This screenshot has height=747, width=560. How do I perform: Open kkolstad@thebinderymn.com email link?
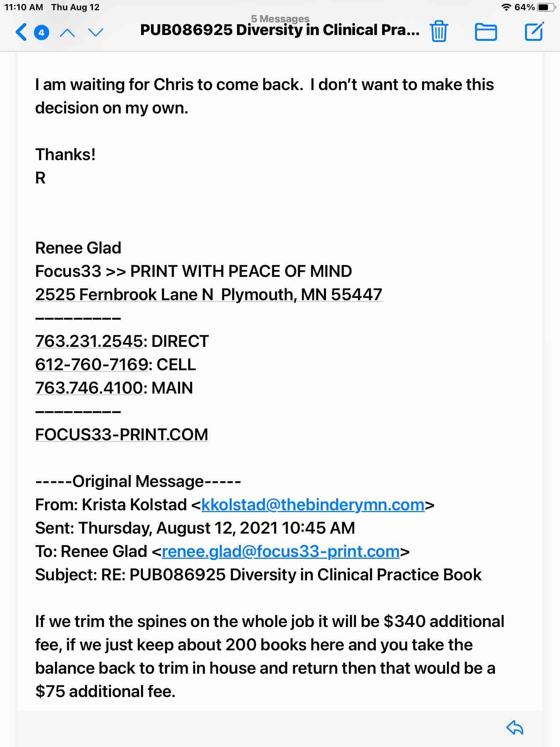(x=313, y=505)
